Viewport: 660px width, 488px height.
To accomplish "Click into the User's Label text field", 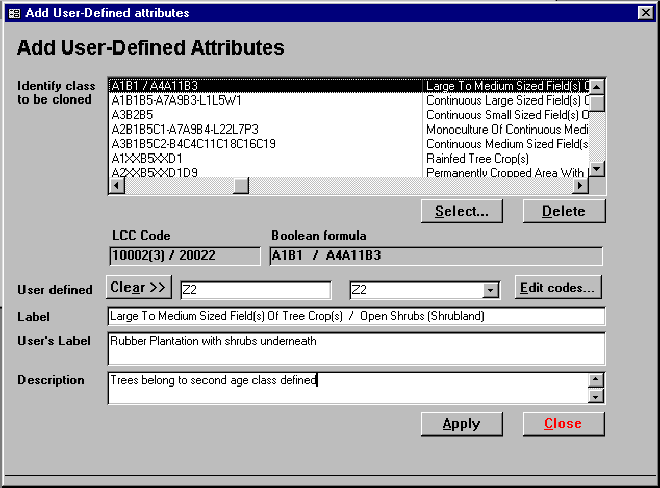I will (356, 348).
